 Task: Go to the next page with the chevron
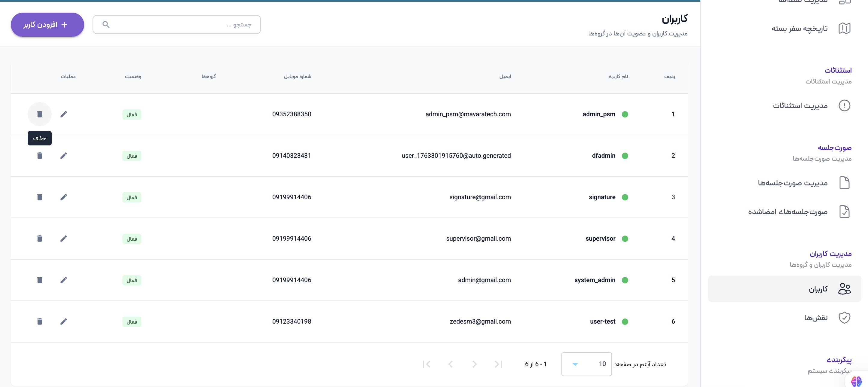click(x=451, y=364)
